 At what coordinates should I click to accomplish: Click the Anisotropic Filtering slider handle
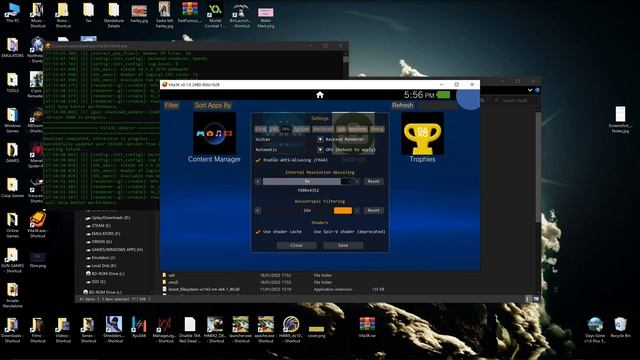343,211
